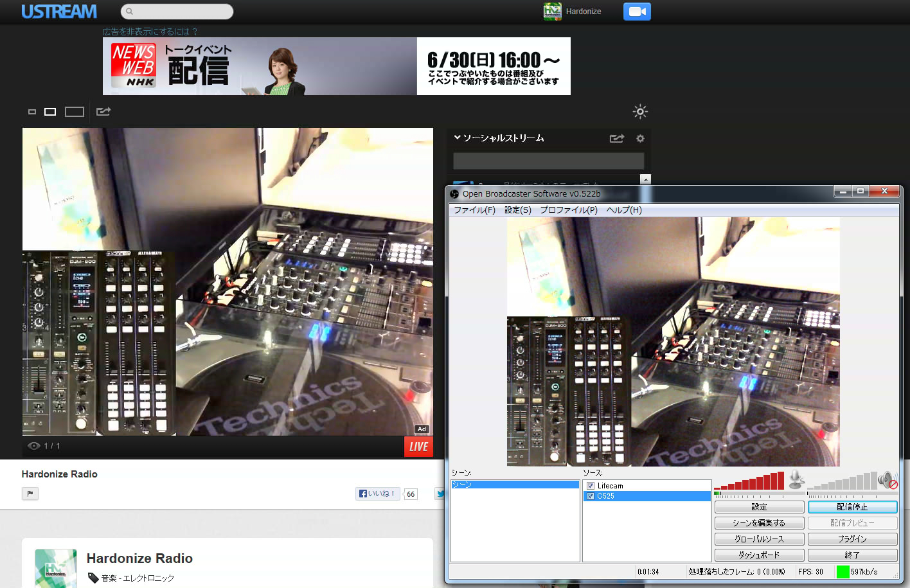Uncheck the C525 source checkbox
910x588 pixels.
[591, 496]
